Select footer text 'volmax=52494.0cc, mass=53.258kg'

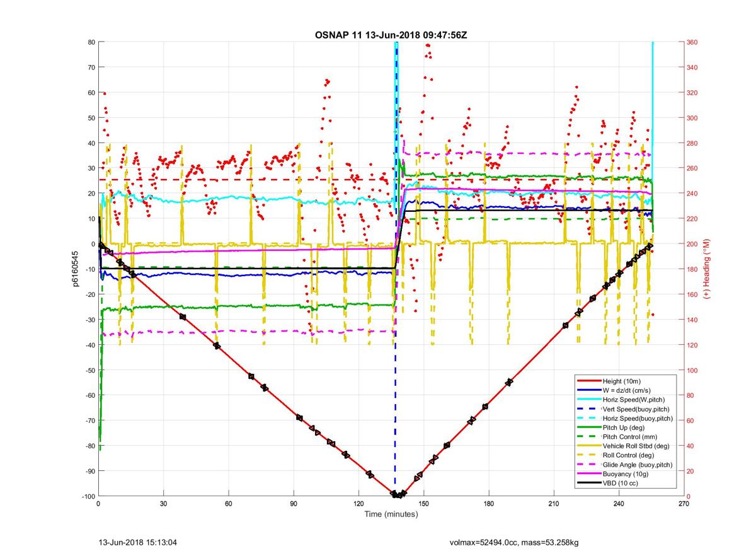click(x=514, y=542)
